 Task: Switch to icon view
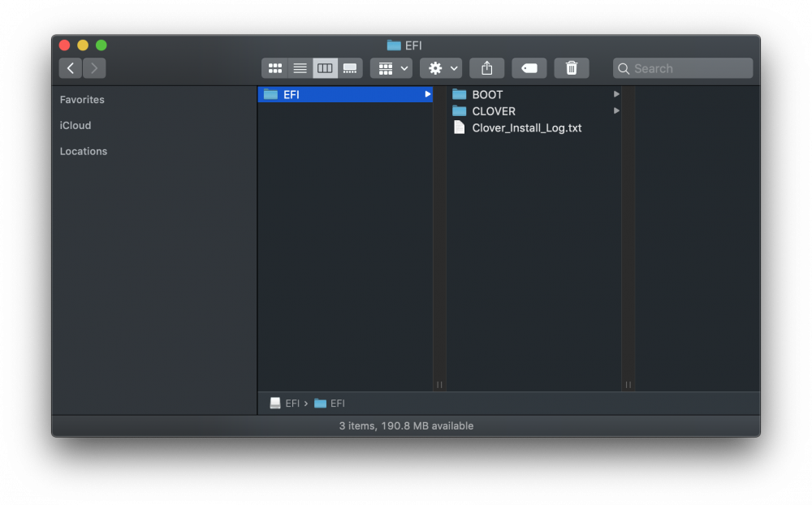click(x=275, y=68)
